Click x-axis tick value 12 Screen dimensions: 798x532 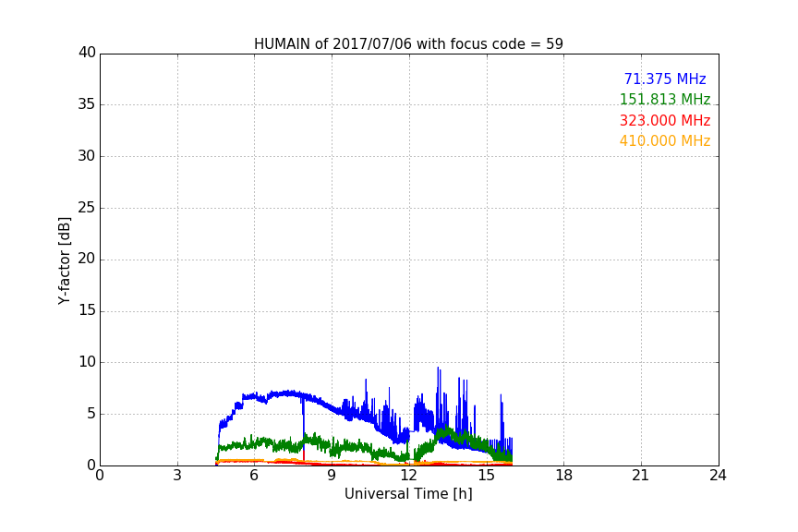[408, 476]
